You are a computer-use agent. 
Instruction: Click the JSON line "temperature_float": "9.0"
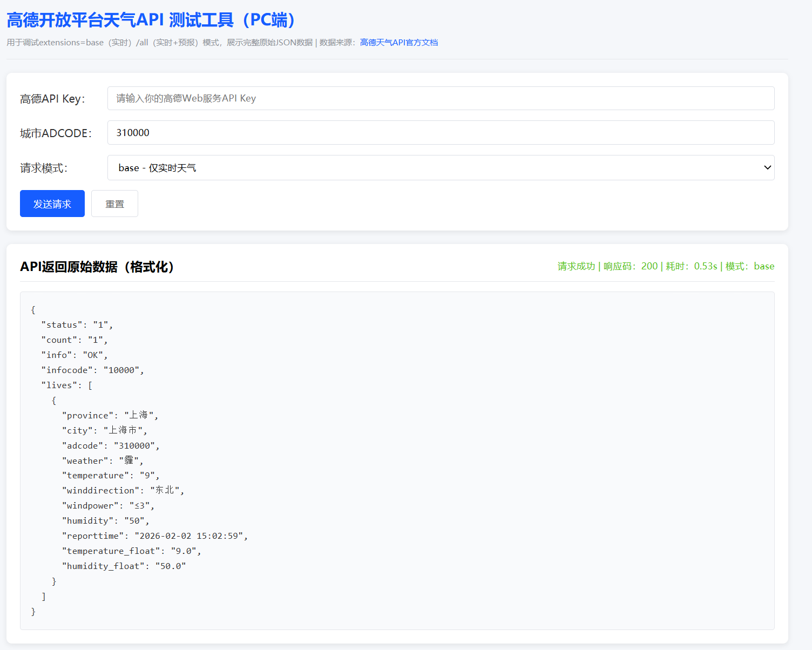[x=132, y=551]
